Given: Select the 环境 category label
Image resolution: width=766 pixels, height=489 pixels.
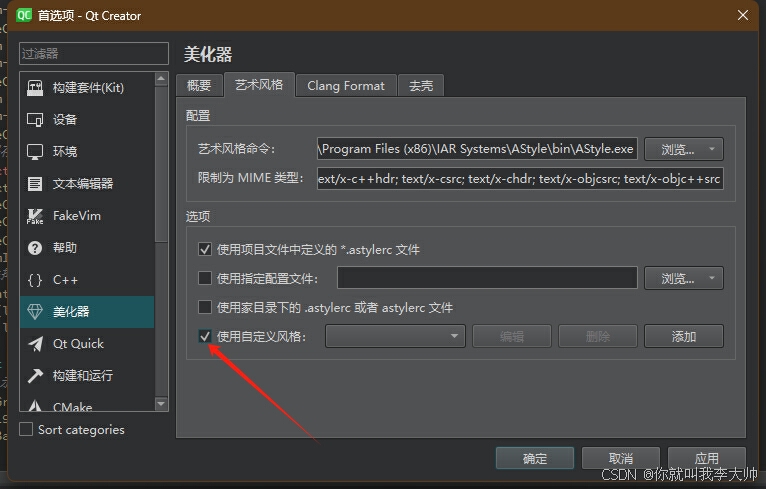Looking at the screenshot, I should 65,151.
